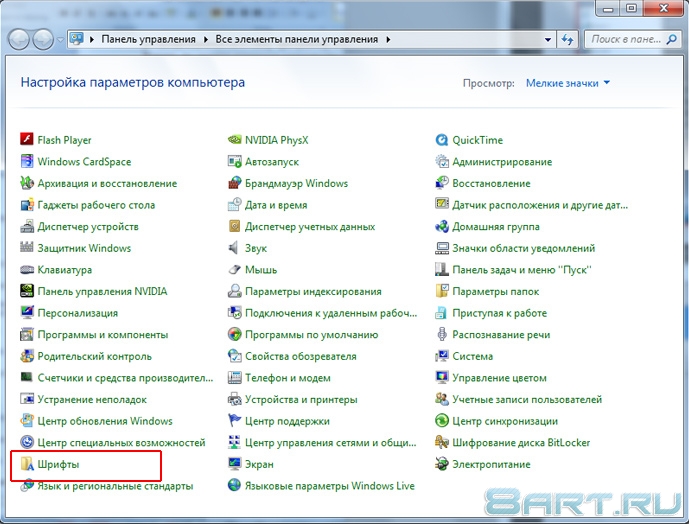Expand the arrow before Панель управления breadcrumb
Viewport: 689px width, 524px height.
point(92,40)
